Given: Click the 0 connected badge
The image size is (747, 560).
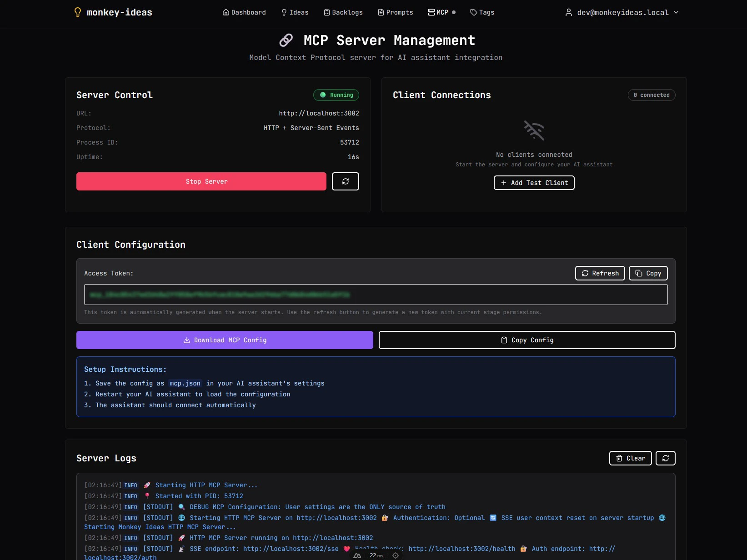Looking at the screenshot, I should click(x=652, y=95).
